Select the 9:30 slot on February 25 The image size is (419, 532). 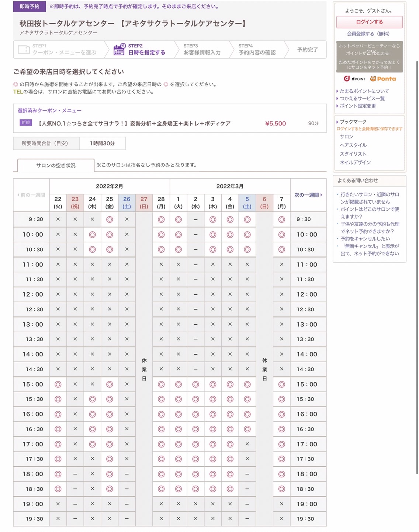110,219
